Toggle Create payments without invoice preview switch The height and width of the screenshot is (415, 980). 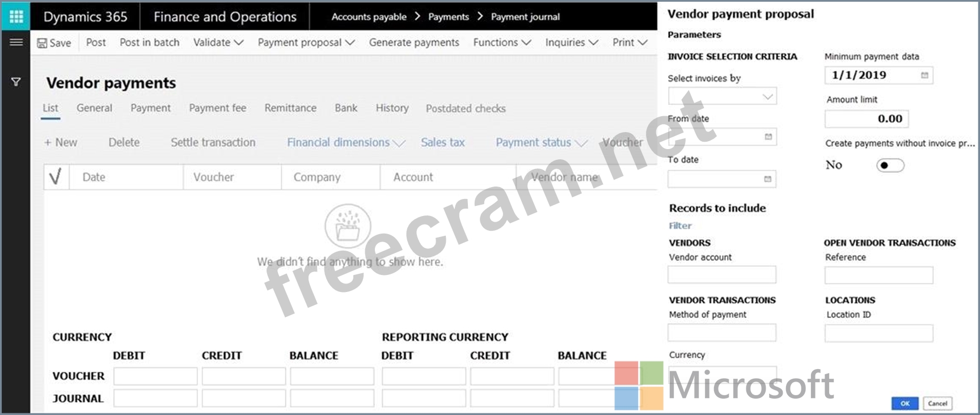click(890, 165)
